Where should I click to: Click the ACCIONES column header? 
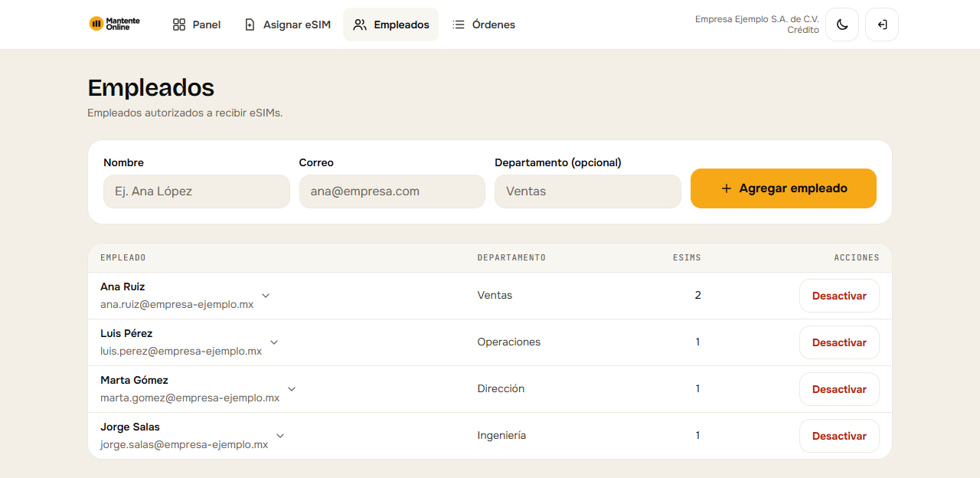857,257
